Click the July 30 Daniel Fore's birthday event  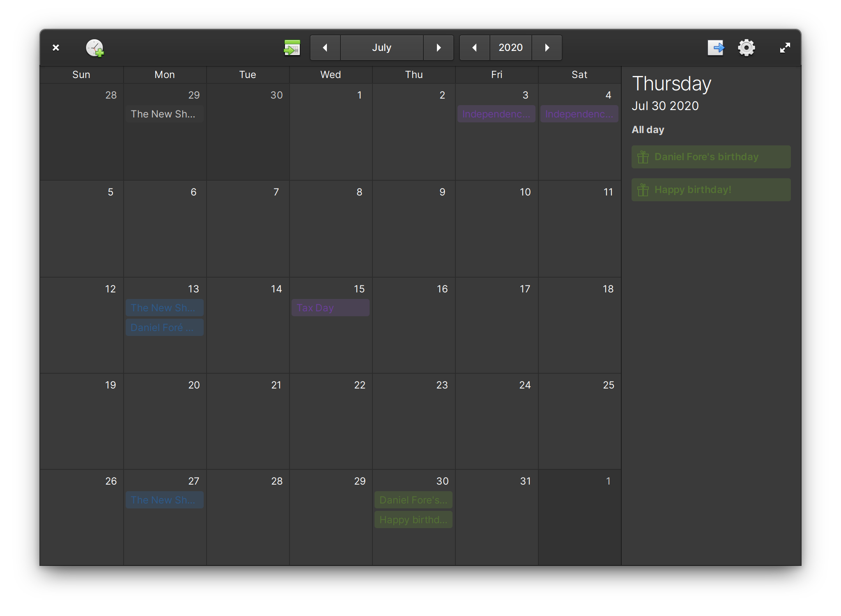(x=412, y=500)
